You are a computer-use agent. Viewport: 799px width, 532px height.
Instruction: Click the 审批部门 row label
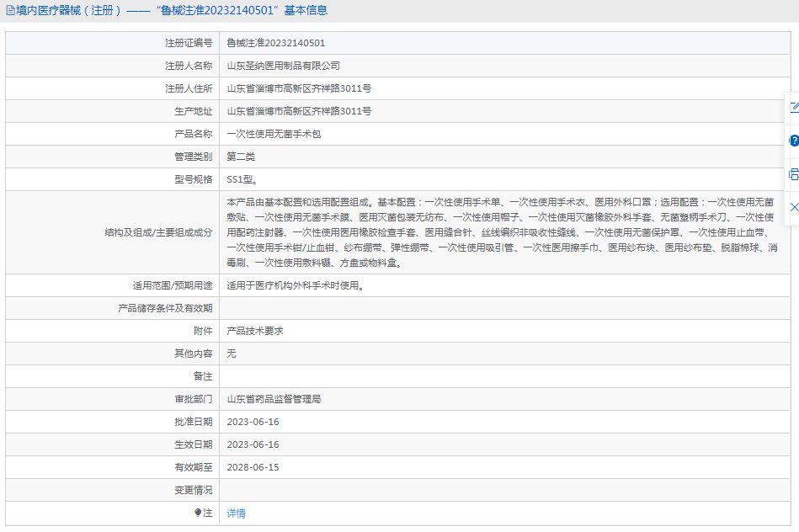[x=193, y=399]
